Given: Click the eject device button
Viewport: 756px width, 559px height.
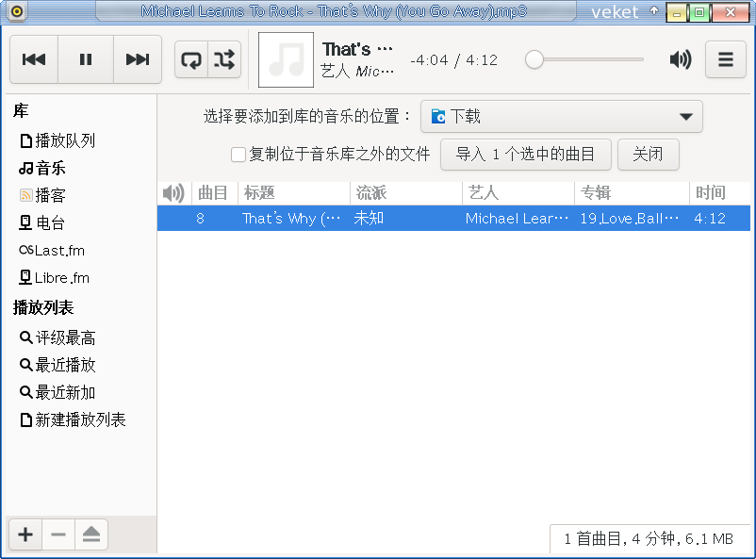Looking at the screenshot, I should tap(91, 534).
